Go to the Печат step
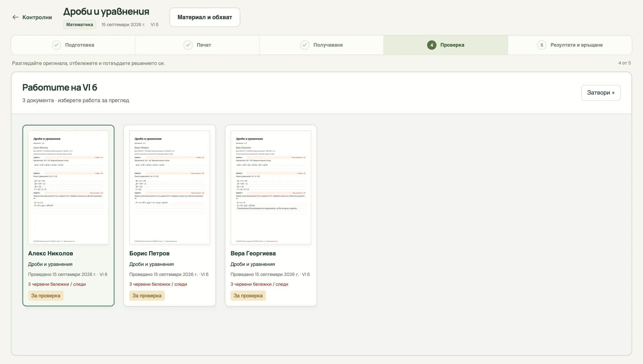643x364 pixels. (x=197, y=45)
